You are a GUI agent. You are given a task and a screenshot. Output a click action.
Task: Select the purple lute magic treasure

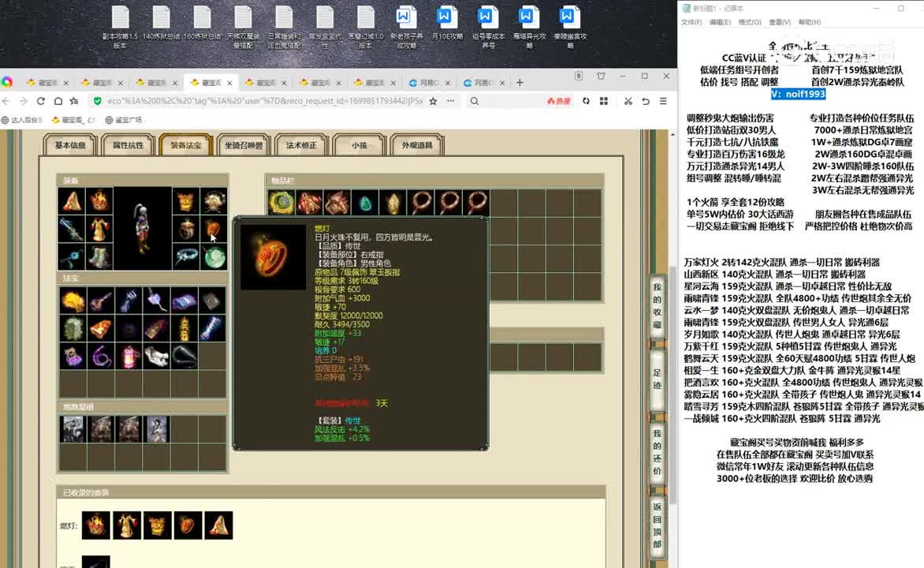(101, 301)
